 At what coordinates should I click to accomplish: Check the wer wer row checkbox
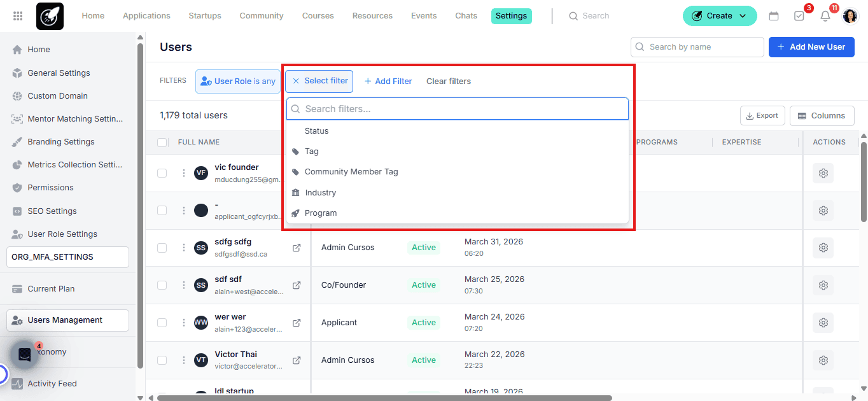[x=162, y=323]
